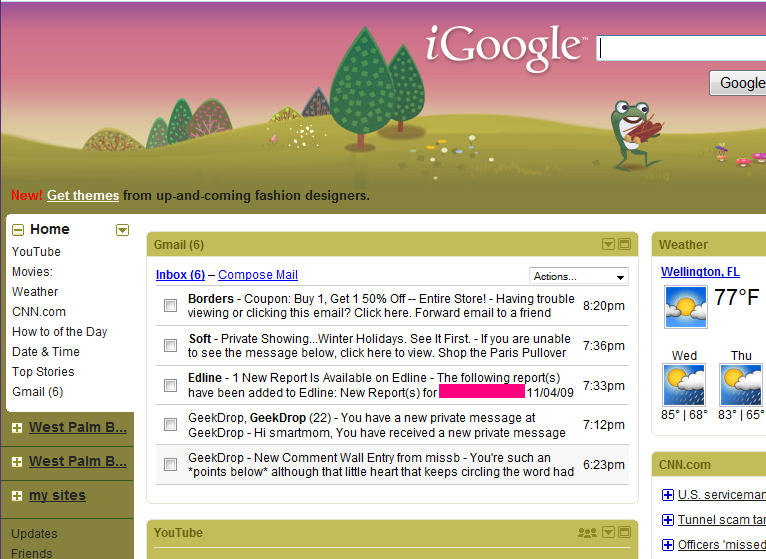Screen dimensions: 766x559
Task: Select How to of the Day in sidebar
Action: click(59, 332)
